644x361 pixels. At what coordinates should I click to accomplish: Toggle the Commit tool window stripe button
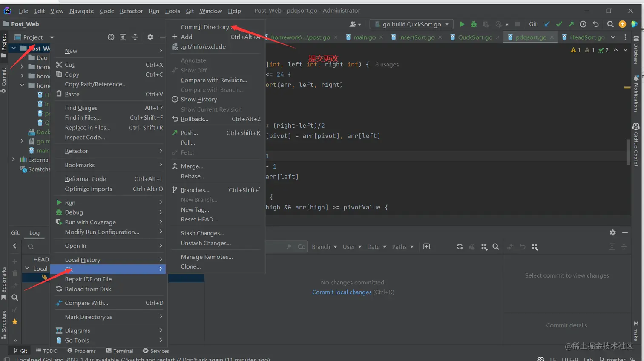click(4, 80)
